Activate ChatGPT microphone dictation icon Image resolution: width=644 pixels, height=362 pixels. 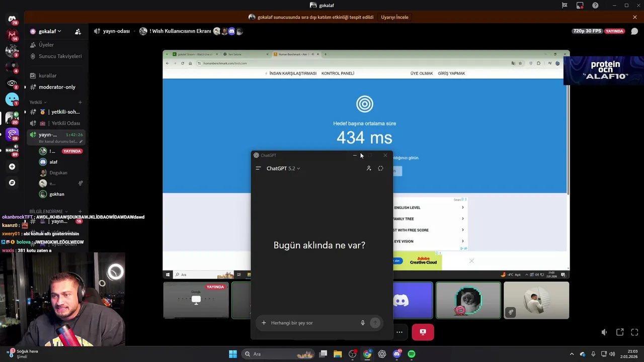(363, 323)
